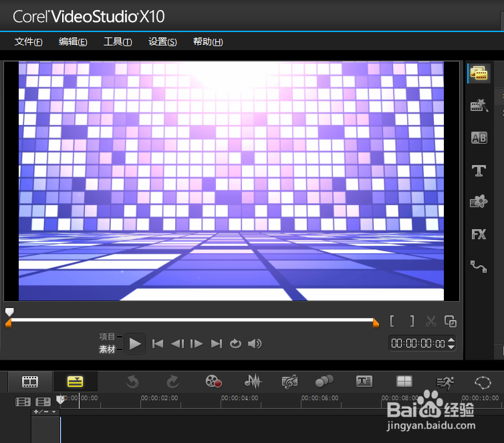Open the 设置(S) menu
This screenshot has width=504, height=443.
[x=162, y=42]
